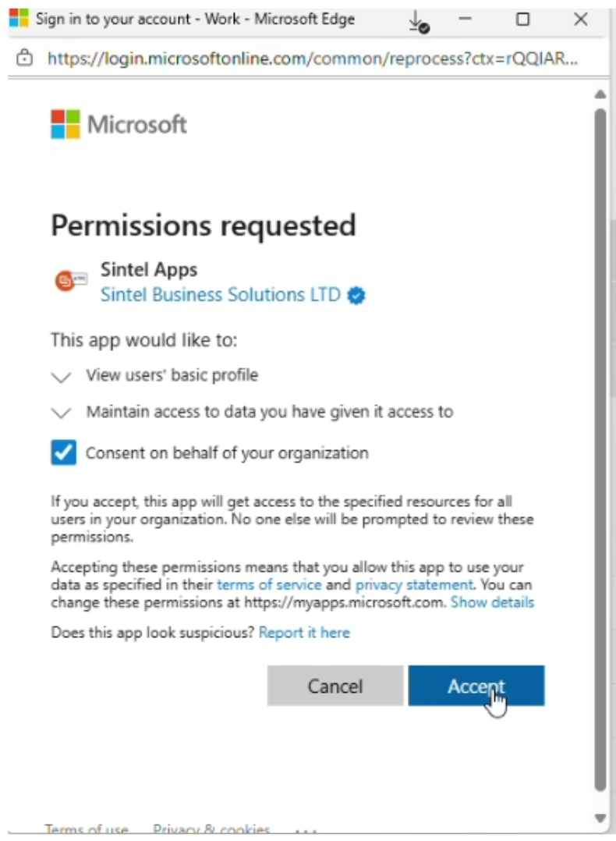
Task: Click the Edge window icon in title bar
Action: tap(19, 19)
